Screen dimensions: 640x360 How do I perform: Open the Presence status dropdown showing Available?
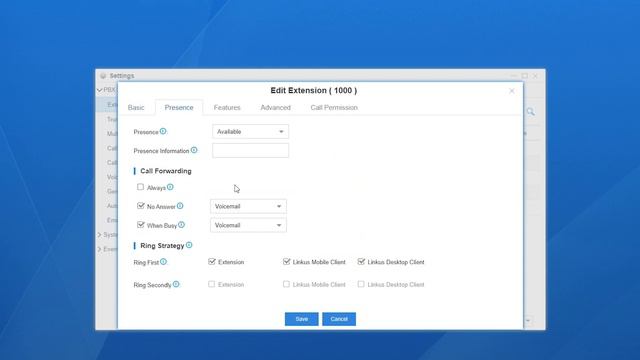[x=250, y=131]
